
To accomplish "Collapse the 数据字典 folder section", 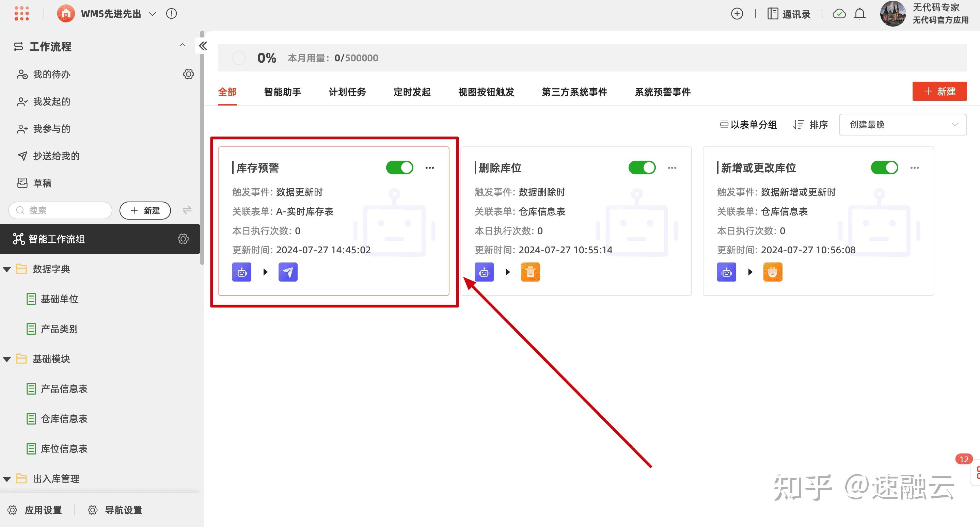I will [6, 269].
